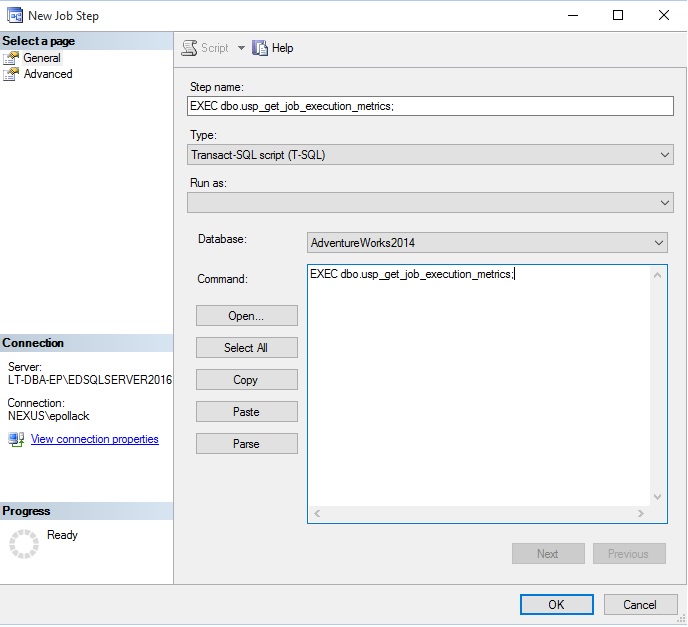Click the OK button
Viewport: 688px width, 627px height.
[x=556, y=605]
